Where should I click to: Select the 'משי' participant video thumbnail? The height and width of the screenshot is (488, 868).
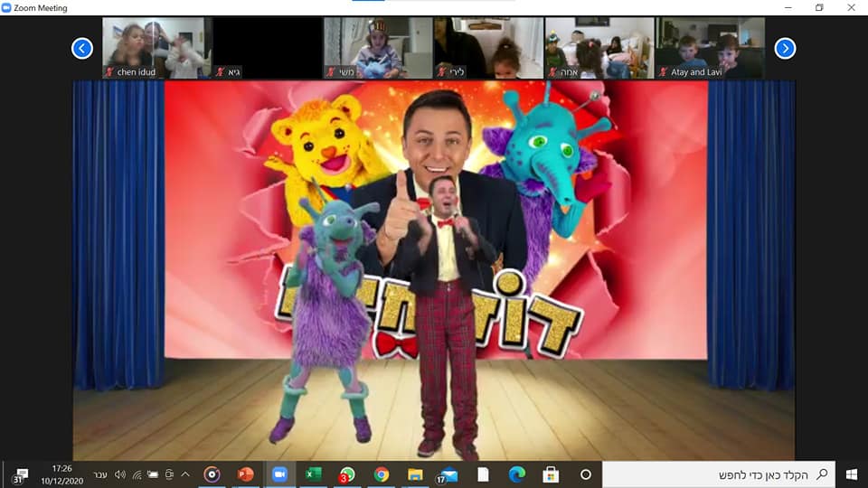(x=378, y=48)
